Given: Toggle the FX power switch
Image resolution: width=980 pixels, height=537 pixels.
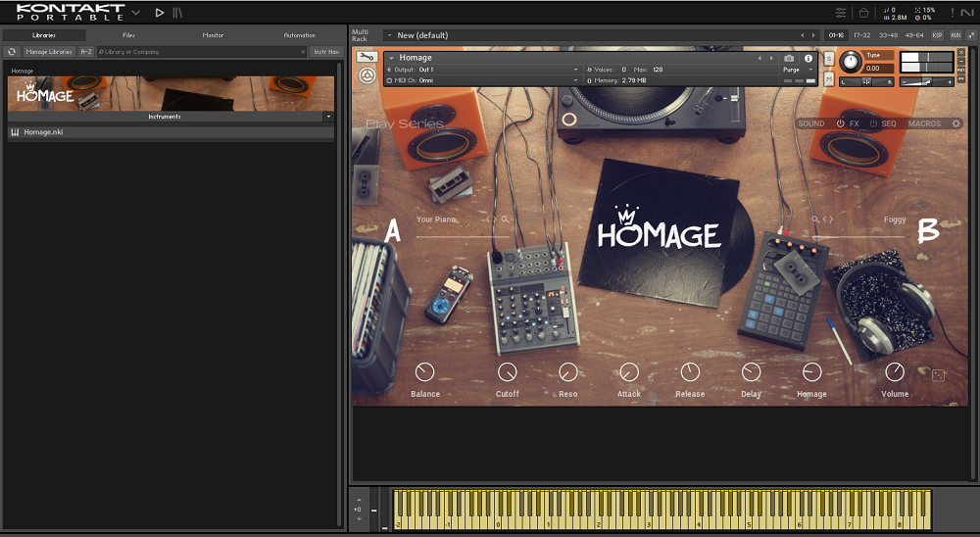Looking at the screenshot, I should coord(841,123).
